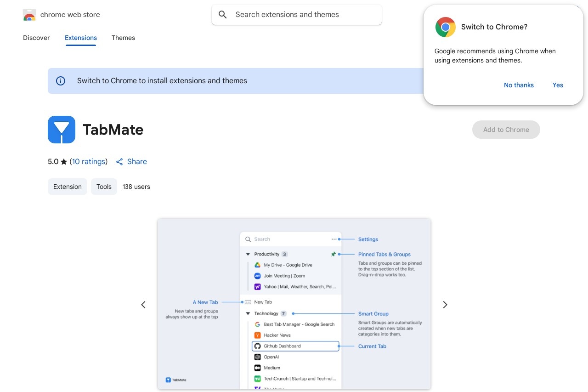Click the Share link
The width and height of the screenshot is (588, 392).
[x=137, y=162]
